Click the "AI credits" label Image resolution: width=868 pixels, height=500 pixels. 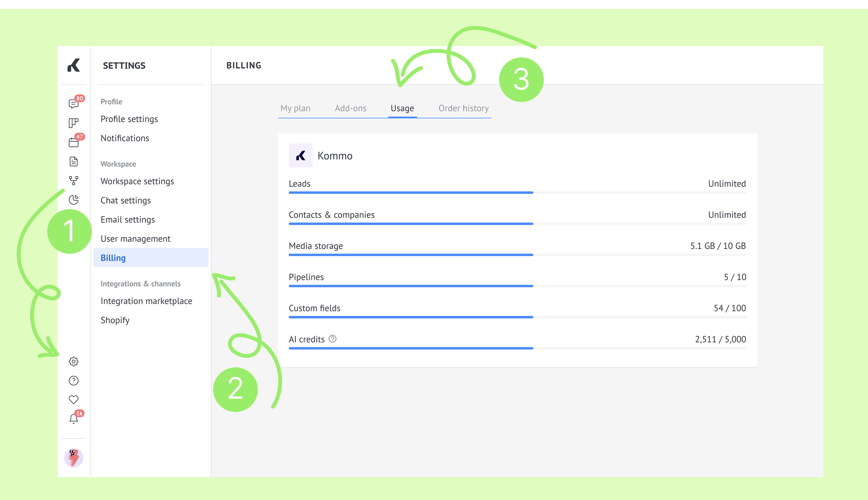[x=307, y=339]
